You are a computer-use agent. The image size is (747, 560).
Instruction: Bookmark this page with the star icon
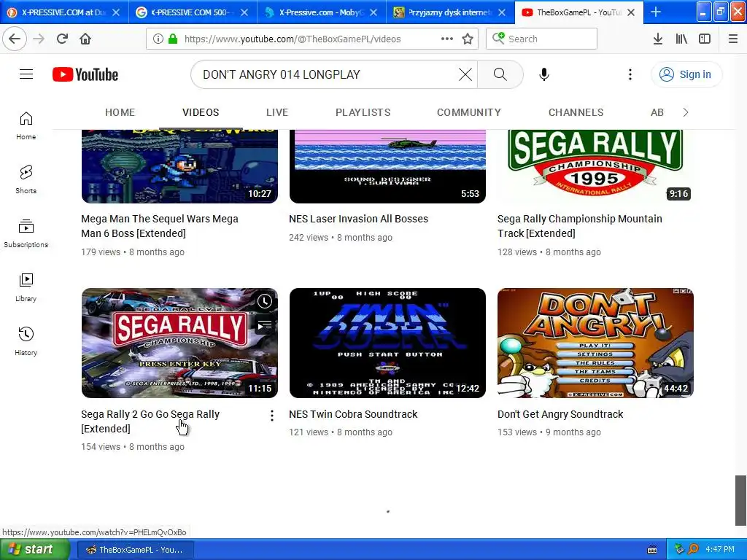point(468,39)
